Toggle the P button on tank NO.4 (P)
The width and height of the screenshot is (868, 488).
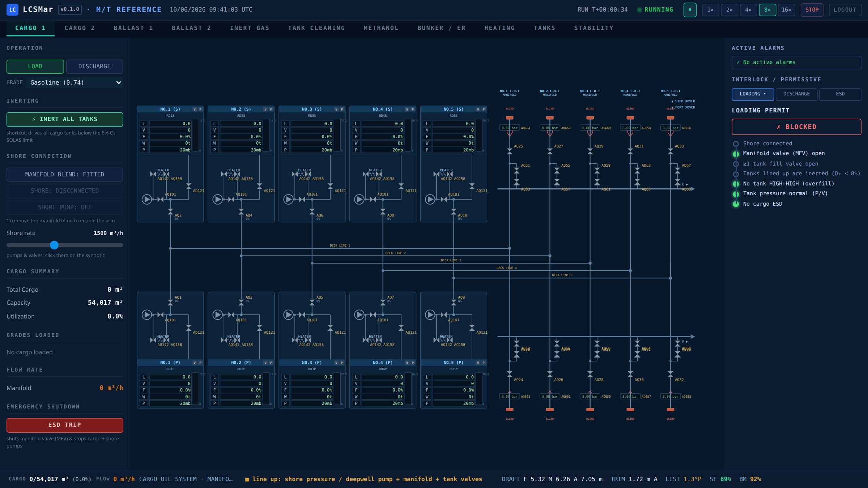coord(413,363)
